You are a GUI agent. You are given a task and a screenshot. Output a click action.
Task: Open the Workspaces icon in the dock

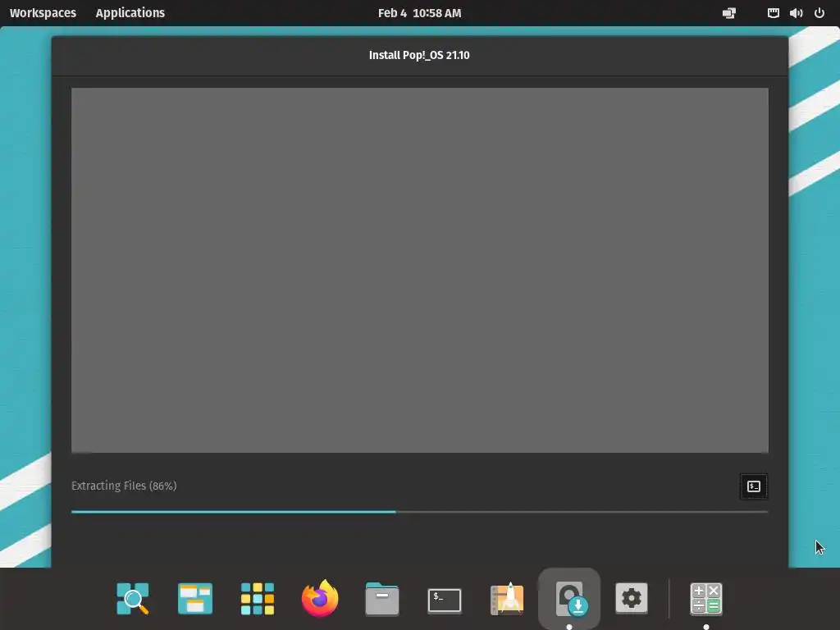pos(195,598)
